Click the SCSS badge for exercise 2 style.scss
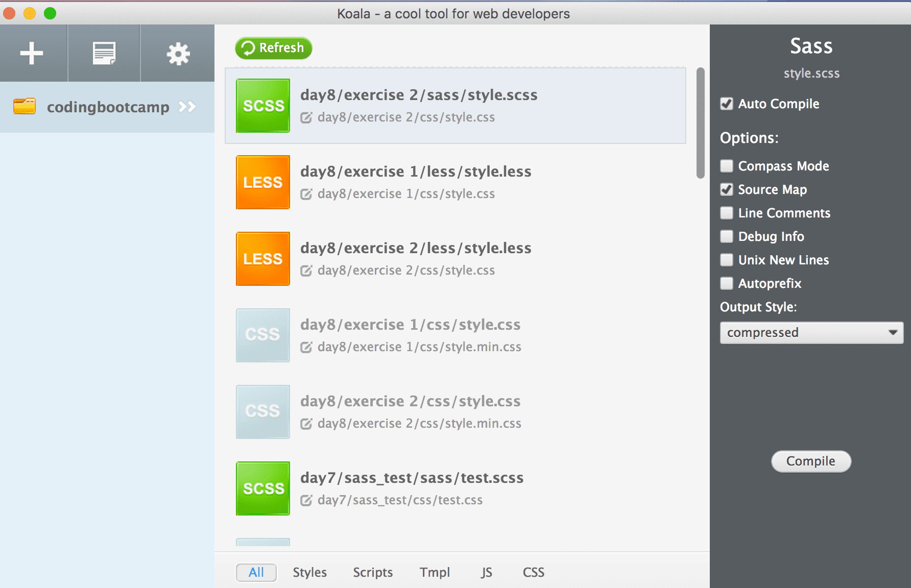 263,106
